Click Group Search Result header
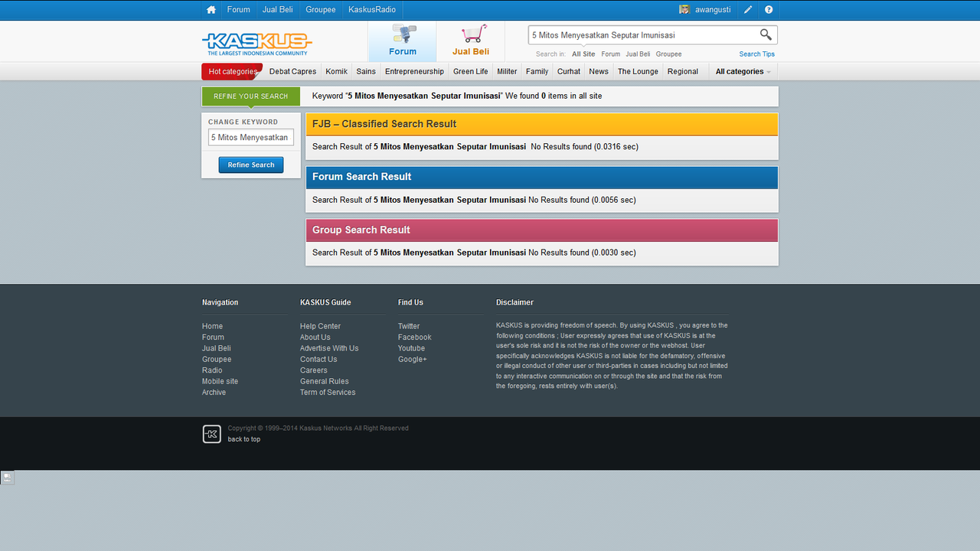980x551 pixels. tap(541, 230)
